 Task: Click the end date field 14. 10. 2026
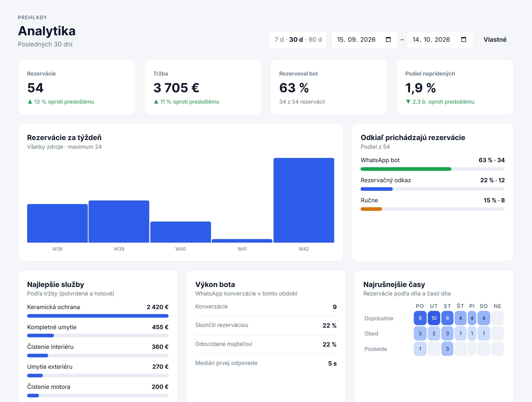pos(440,40)
